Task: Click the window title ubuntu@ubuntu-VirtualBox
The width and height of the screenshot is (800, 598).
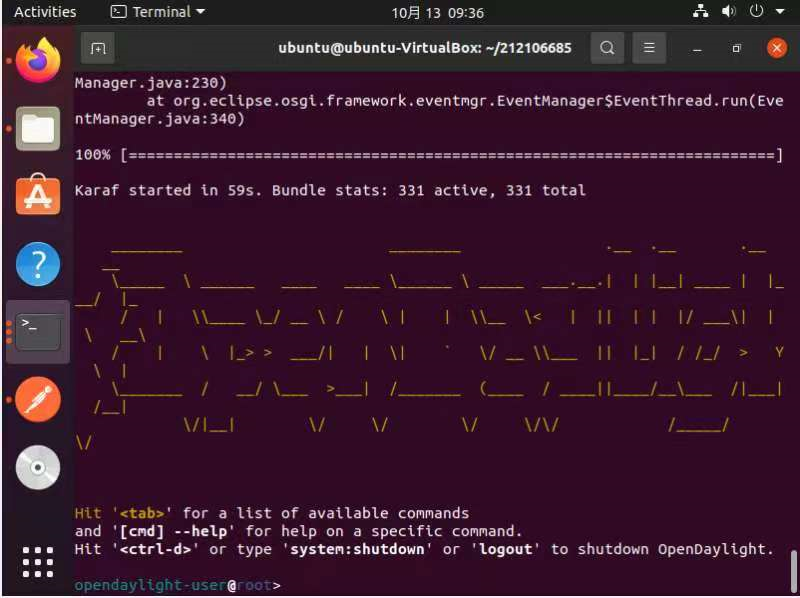Action: pos(424,48)
